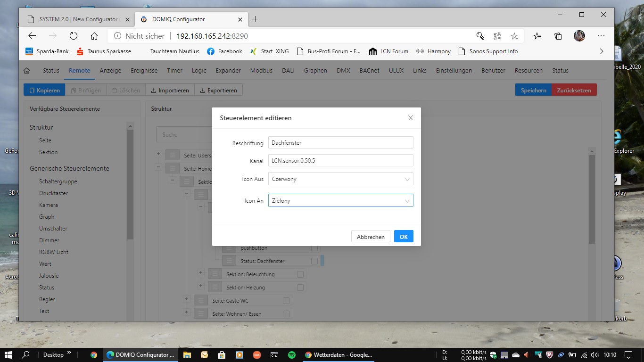Click into the Beschriftung text field

340,143
